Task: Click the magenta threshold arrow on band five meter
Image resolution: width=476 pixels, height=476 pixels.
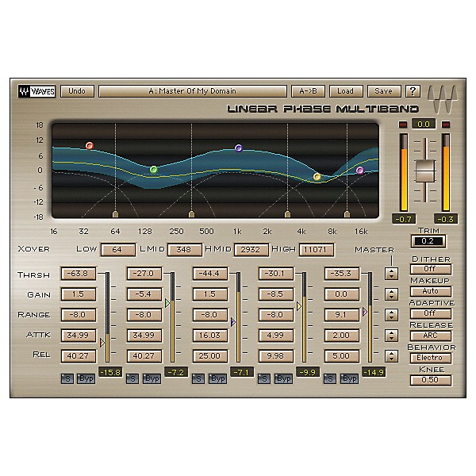Action: tap(365, 312)
